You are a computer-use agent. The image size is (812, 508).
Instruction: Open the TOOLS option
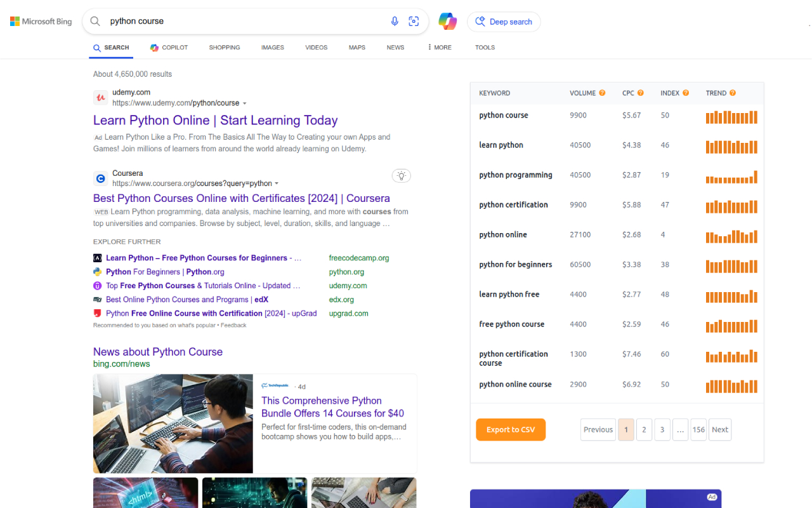pyautogui.click(x=485, y=48)
